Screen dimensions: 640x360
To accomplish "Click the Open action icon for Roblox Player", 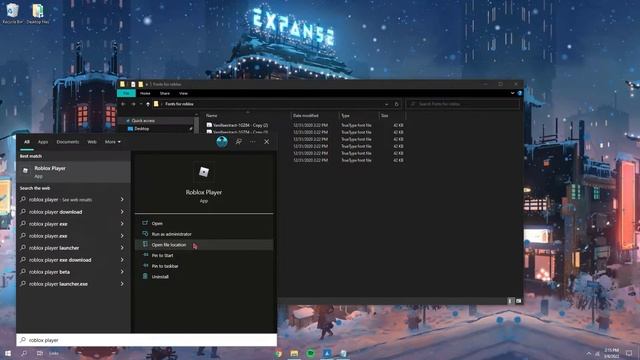I will pos(145,223).
